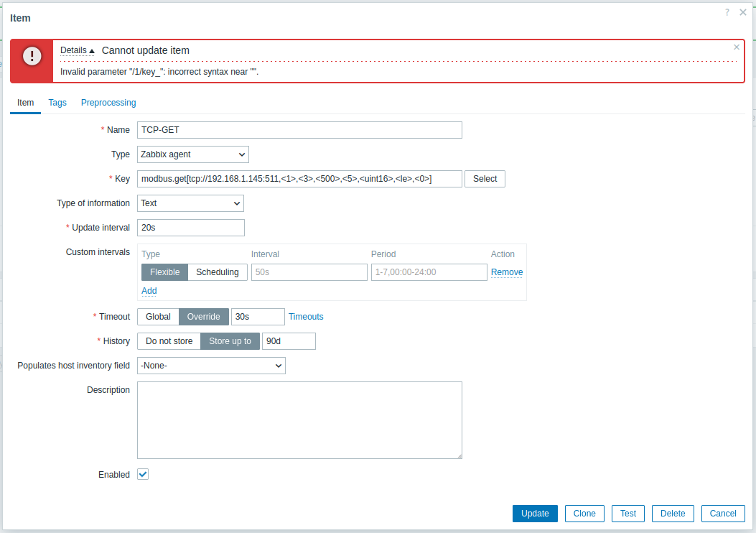Click the red error warning icon
This screenshot has width=756, height=533.
coord(32,56)
